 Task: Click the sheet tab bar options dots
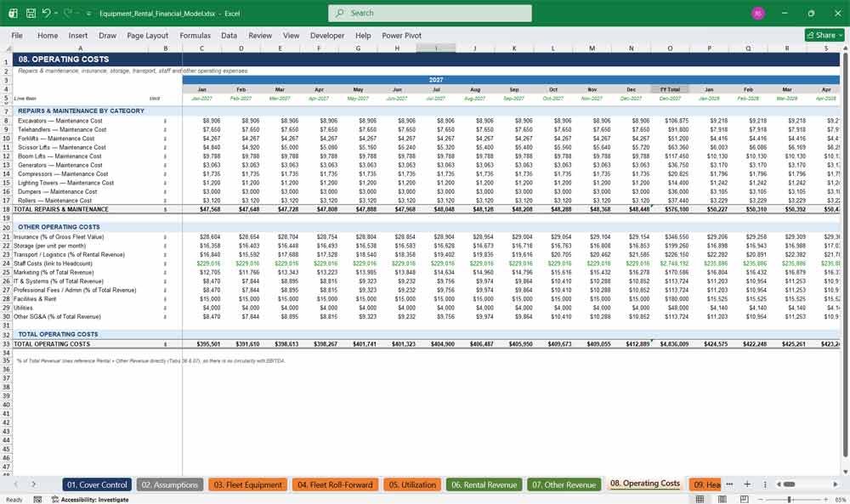765,484
